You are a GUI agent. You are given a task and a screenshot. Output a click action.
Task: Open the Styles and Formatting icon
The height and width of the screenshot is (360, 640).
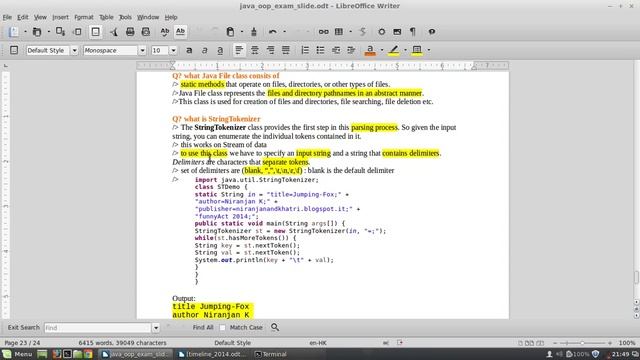[14, 50]
